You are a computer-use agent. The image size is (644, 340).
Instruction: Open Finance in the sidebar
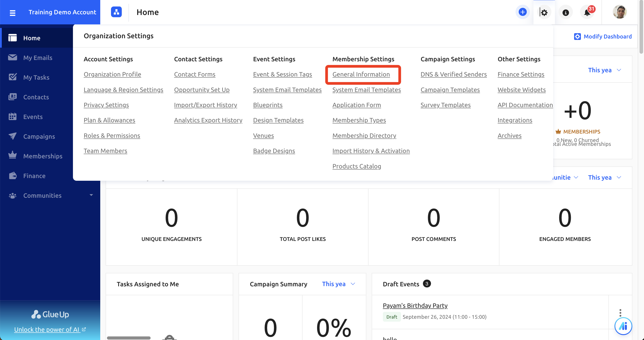pos(34,176)
